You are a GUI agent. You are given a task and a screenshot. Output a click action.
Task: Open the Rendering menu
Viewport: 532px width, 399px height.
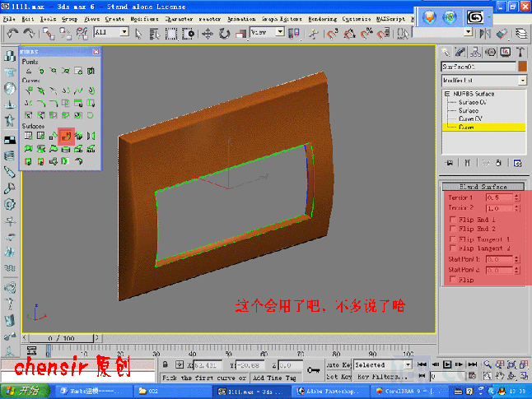[322, 19]
